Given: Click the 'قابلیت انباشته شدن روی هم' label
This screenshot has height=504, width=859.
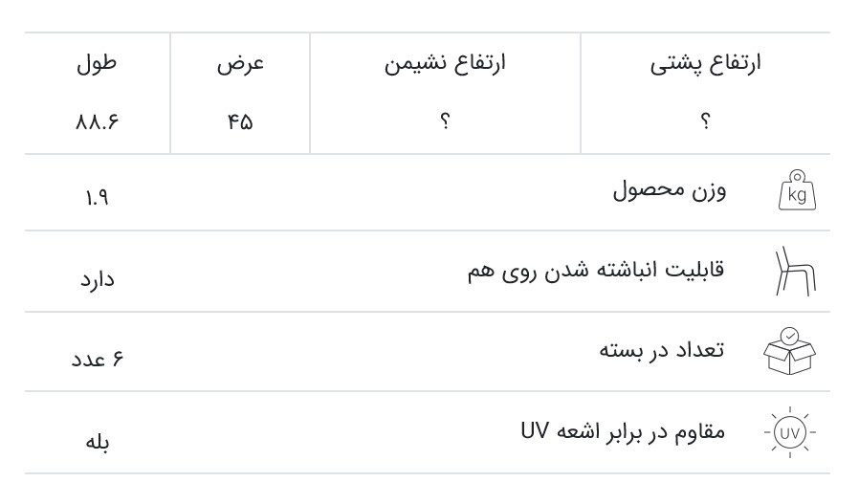Looking at the screenshot, I should coord(595,270).
